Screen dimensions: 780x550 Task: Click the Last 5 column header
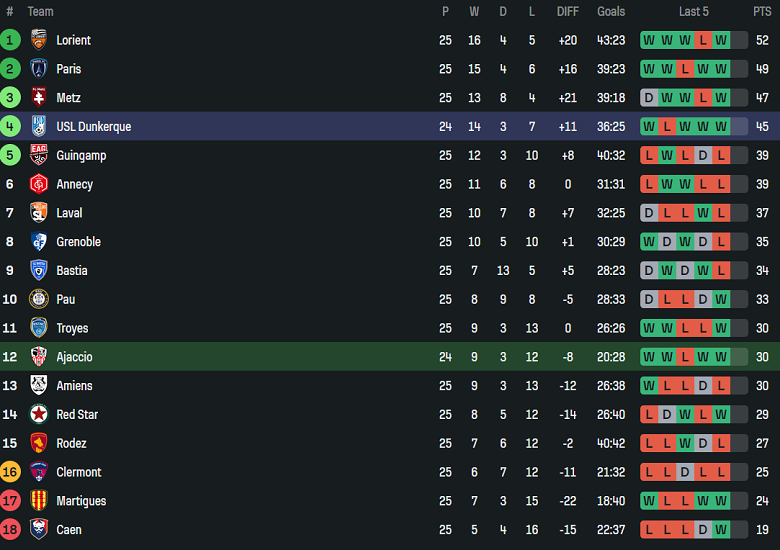coord(694,11)
